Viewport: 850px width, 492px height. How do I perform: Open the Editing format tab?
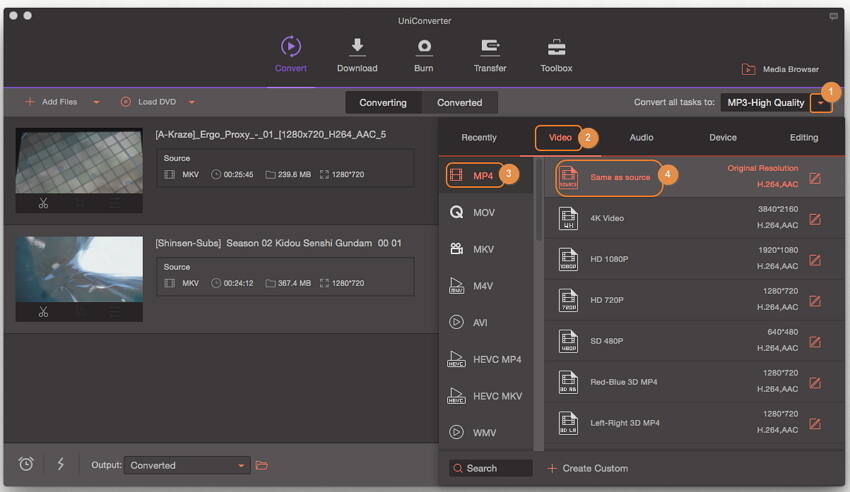click(804, 138)
